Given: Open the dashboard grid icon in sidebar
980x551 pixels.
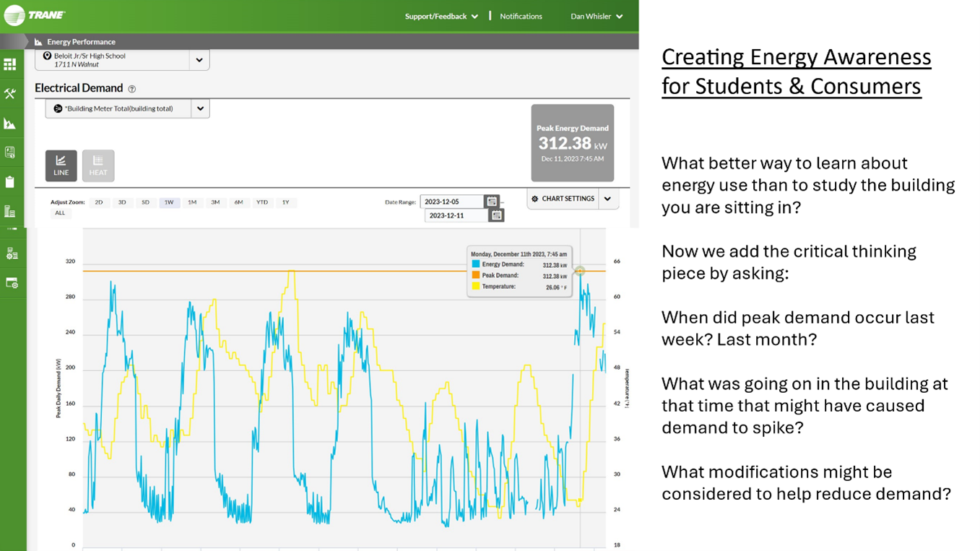Looking at the screenshot, I should 10,64.
